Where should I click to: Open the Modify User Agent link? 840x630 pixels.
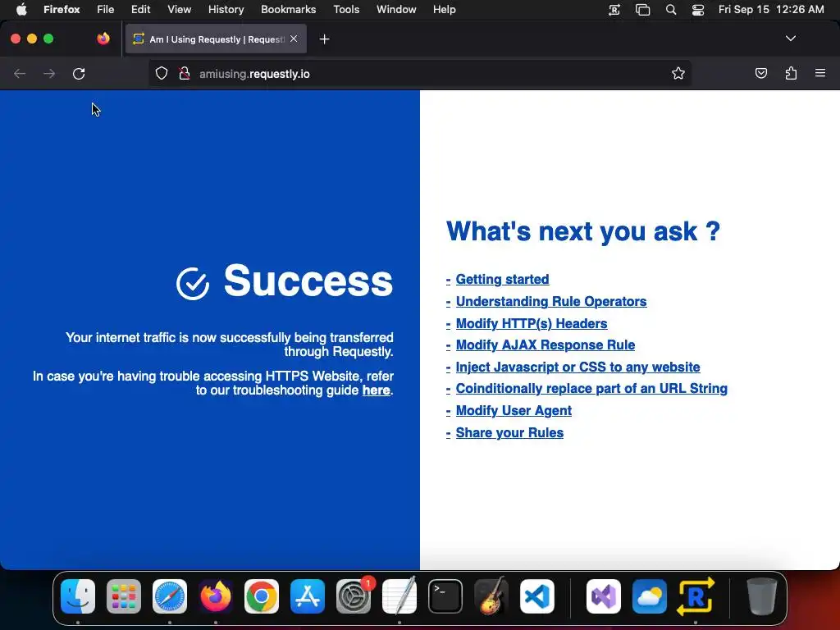514,410
